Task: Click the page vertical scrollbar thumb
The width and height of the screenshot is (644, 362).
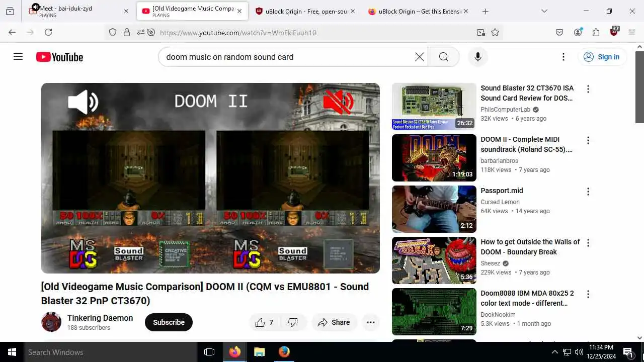Action: [639, 86]
